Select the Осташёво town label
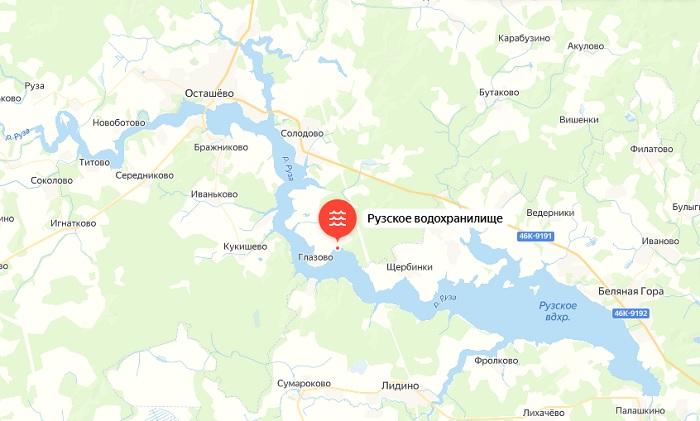This screenshot has width=700, height=421. (x=209, y=93)
